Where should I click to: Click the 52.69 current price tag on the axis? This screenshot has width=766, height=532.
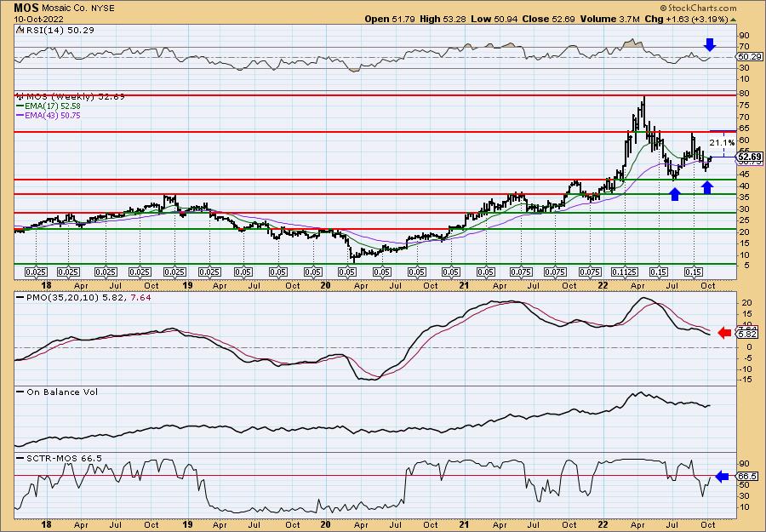[x=750, y=157]
